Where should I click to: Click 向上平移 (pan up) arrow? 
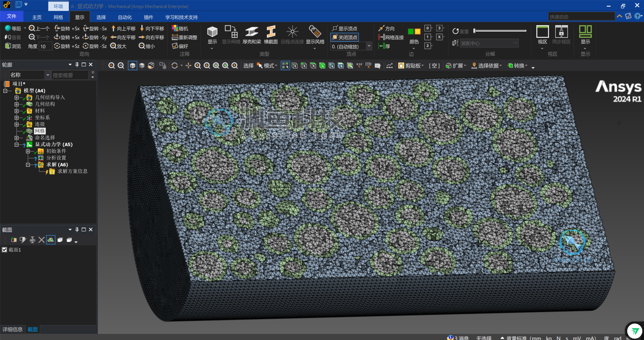[x=113, y=28]
